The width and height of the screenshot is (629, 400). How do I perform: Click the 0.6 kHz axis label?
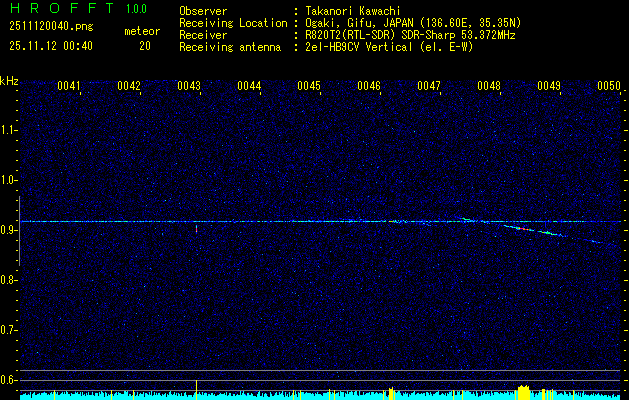point(7,380)
